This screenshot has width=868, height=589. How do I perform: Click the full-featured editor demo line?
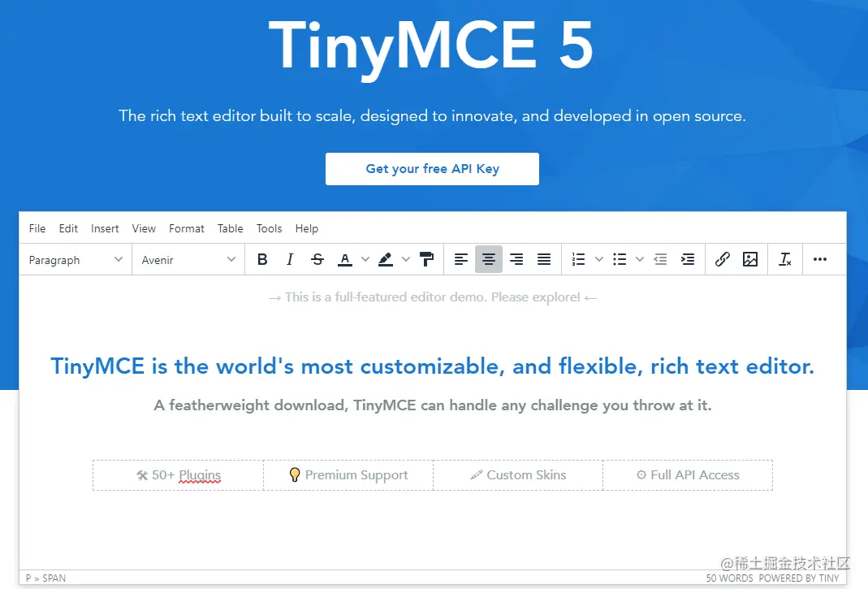(x=432, y=297)
